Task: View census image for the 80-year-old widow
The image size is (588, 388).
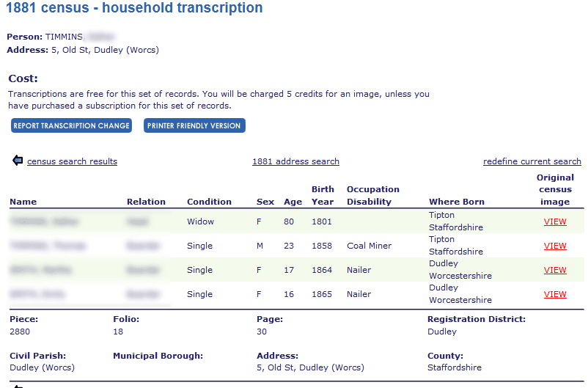Action: coord(555,222)
